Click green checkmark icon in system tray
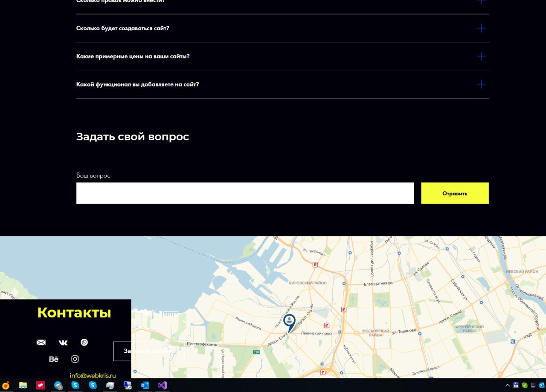This screenshot has height=392, width=546. coord(525,385)
